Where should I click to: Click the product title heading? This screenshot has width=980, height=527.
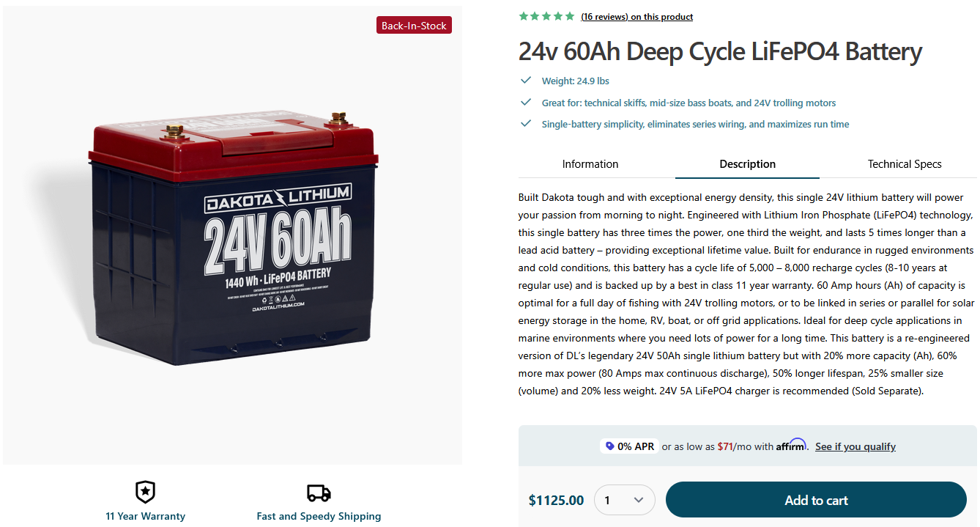coord(720,51)
